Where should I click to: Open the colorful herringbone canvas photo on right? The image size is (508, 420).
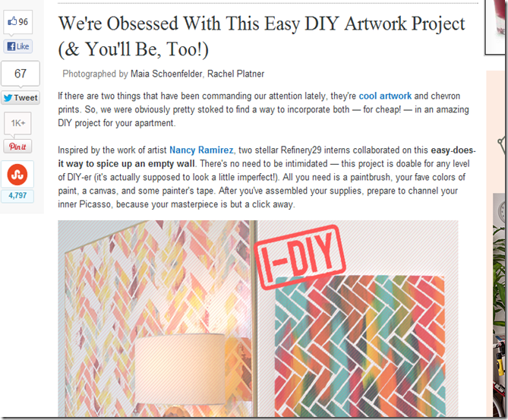360,346
